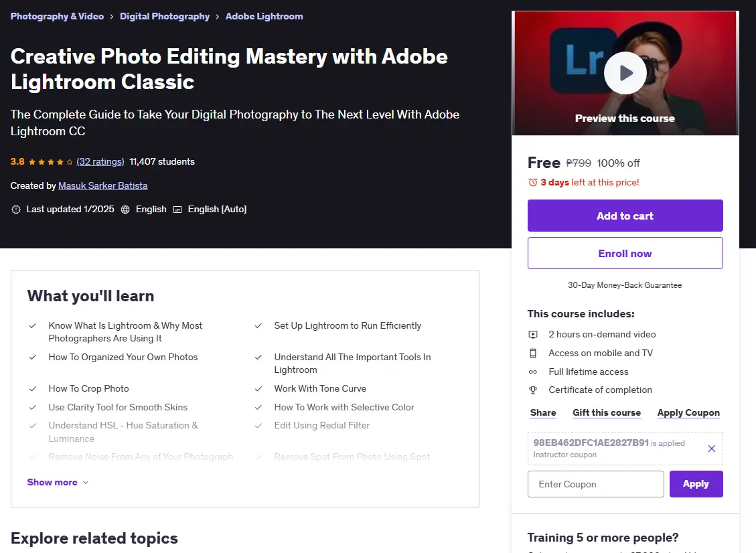This screenshot has height=553, width=756.
Task: Click How To Work with Selective Color
Action: (x=344, y=408)
